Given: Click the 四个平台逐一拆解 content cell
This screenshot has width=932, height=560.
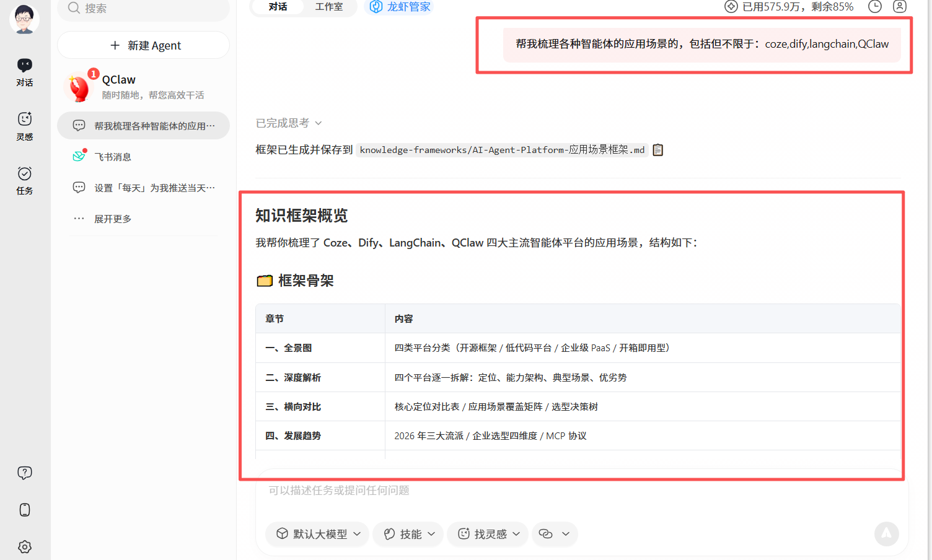Looking at the screenshot, I should click(643, 377).
